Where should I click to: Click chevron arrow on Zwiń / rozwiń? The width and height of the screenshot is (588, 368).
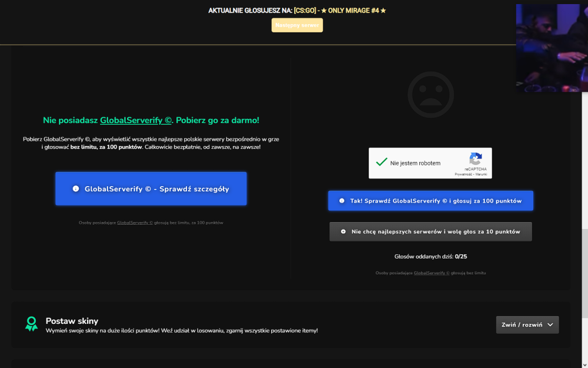550,325
